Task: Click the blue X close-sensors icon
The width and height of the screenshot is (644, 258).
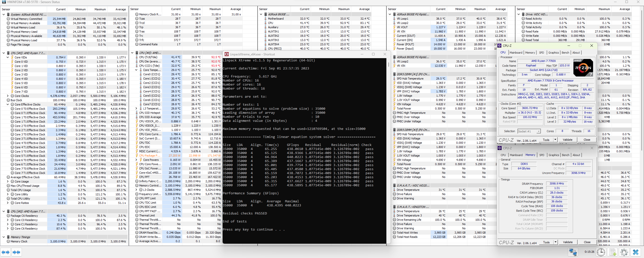Action: tap(636, 252)
